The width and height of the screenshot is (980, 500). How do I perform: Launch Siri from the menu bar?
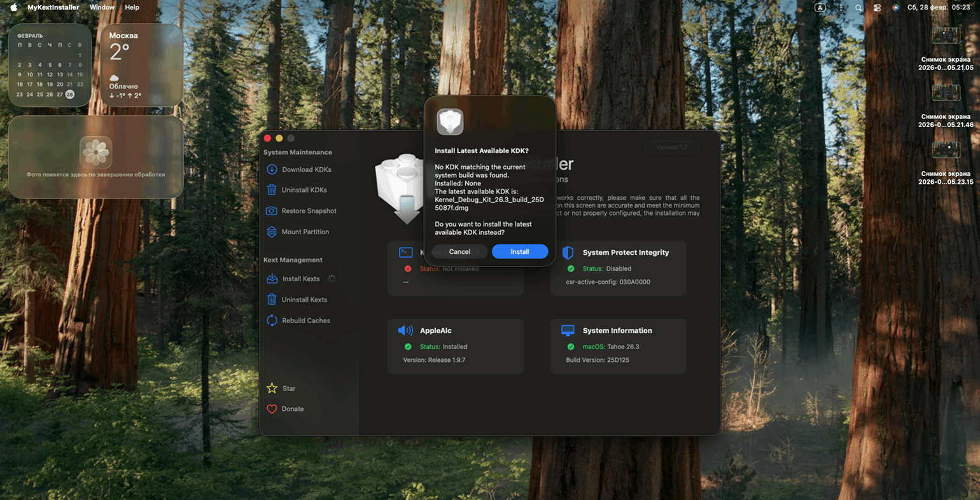895,8
